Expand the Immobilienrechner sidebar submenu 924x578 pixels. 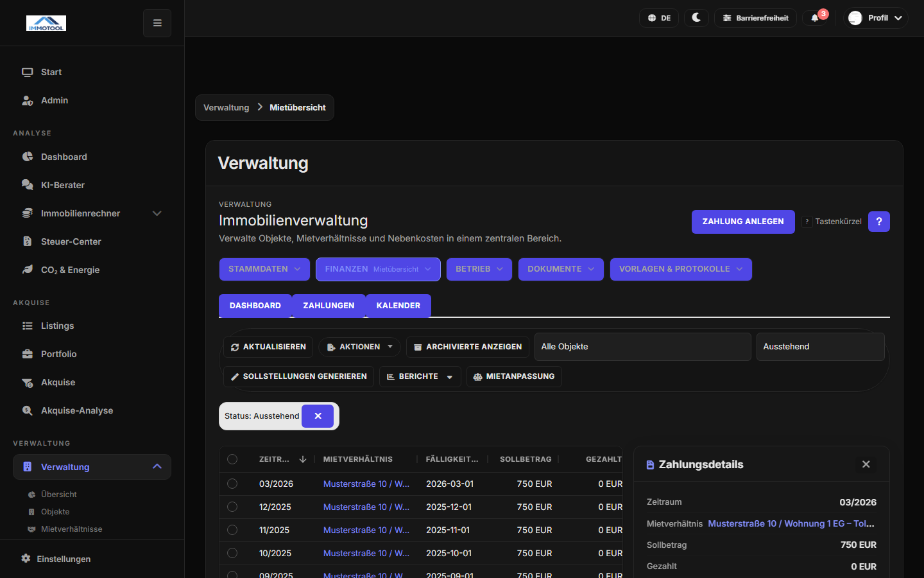coord(157,213)
